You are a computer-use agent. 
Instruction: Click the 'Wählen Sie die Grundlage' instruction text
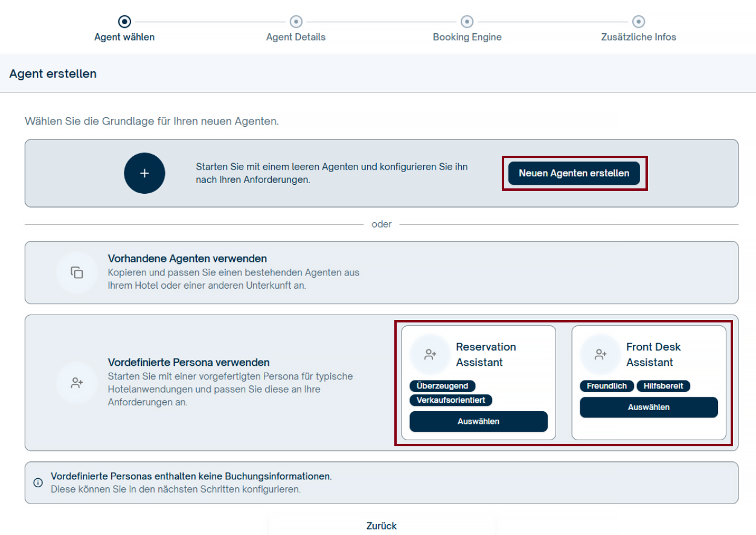click(x=152, y=121)
